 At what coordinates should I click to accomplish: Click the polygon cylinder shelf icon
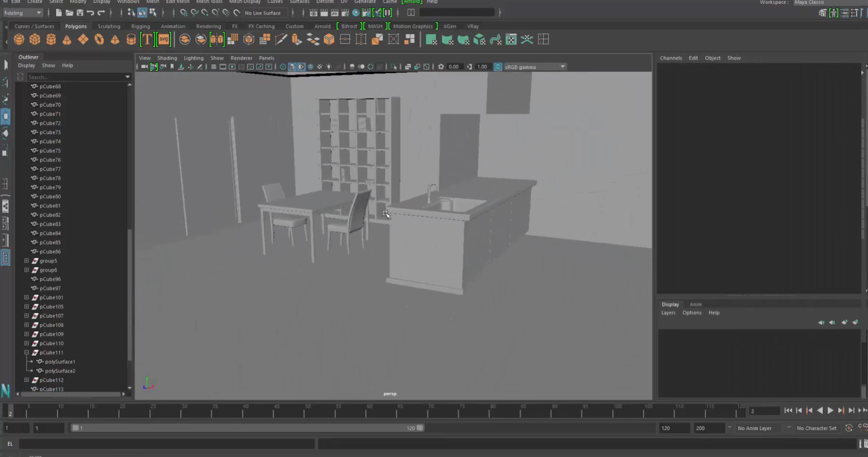[51, 40]
